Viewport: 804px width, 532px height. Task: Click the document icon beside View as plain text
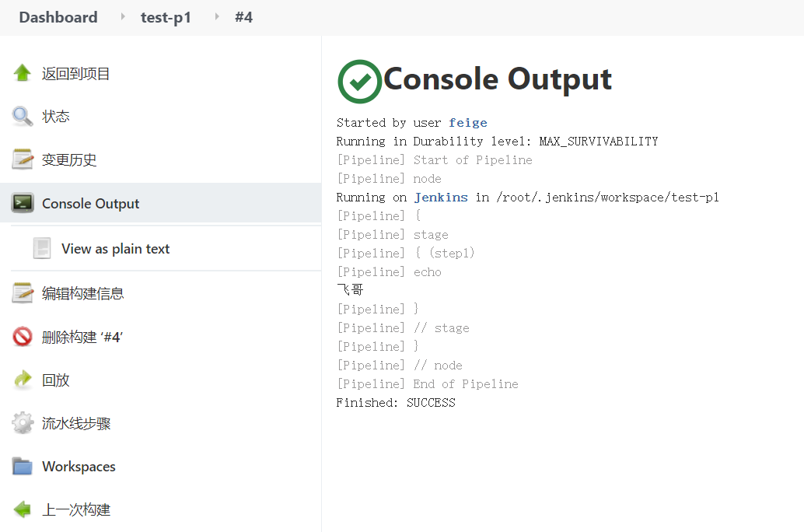click(41, 248)
